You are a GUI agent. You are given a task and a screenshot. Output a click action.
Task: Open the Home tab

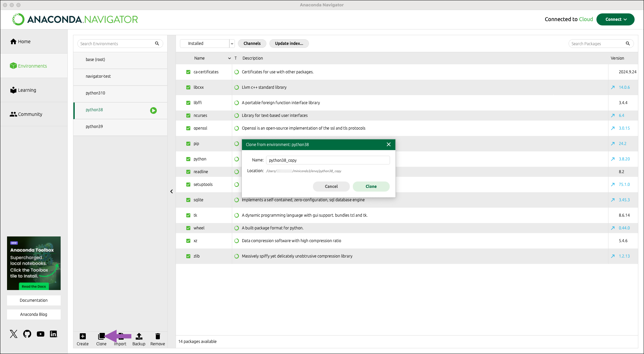34,42
